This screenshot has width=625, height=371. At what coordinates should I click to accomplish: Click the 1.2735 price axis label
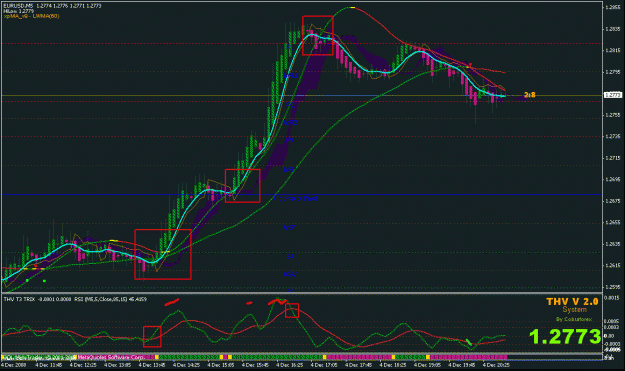[x=613, y=136]
